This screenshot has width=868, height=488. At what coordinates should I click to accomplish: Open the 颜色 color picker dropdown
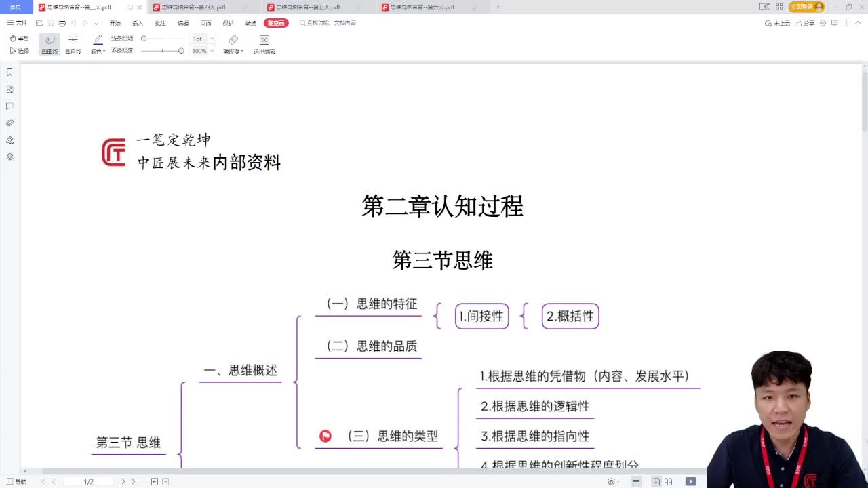[x=97, y=51]
